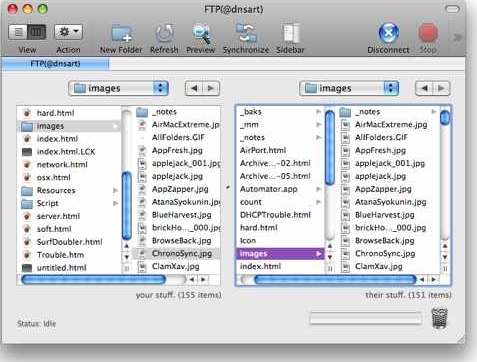
Task: Toggle the Sidebar panel icon
Action: coord(291,33)
